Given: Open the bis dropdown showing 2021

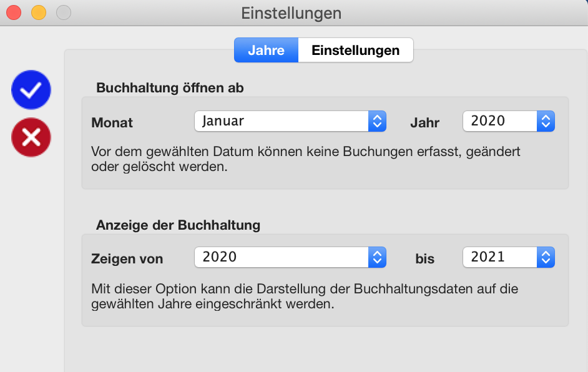Looking at the screenshot, I should coord(509,257).
